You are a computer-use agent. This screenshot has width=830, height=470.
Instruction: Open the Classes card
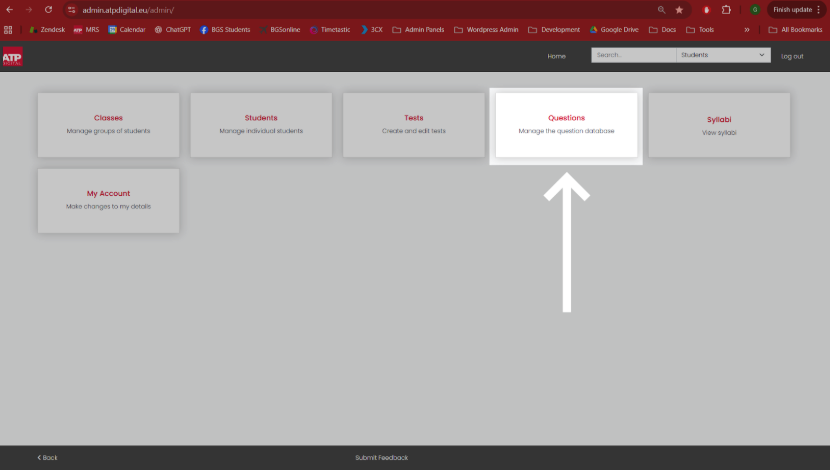[109, 125]
